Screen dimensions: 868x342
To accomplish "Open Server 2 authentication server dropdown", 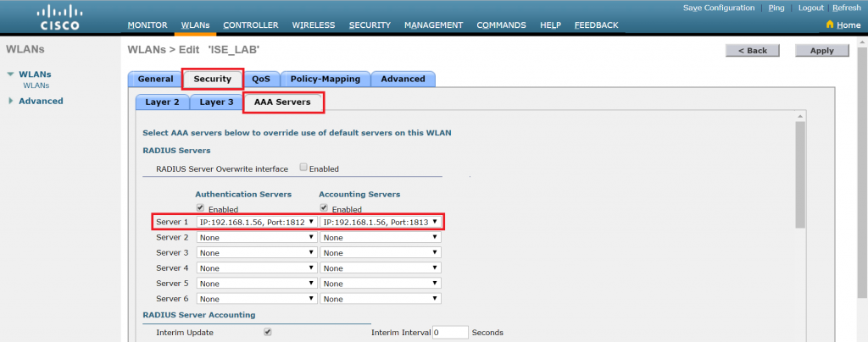I will coord(257,238).
